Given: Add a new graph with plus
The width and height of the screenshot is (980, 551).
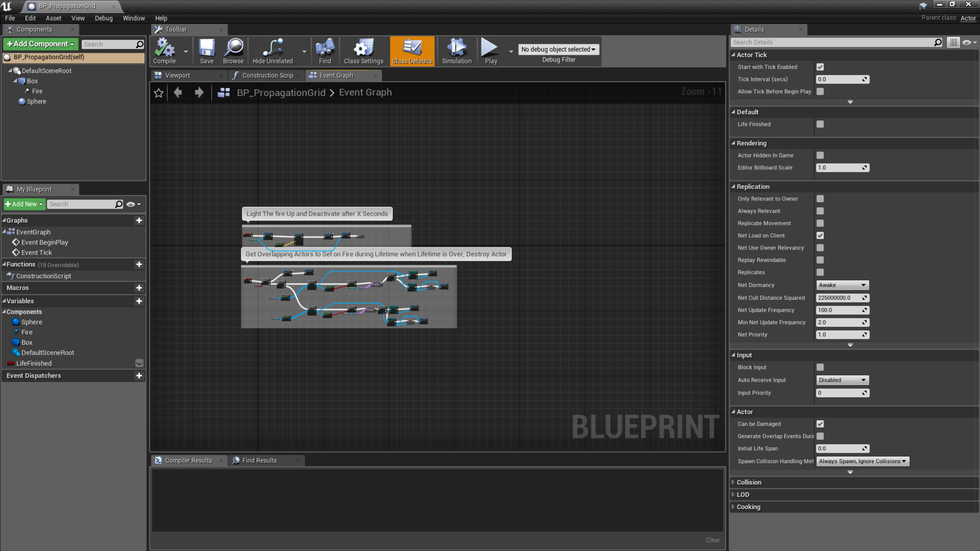Looking at the screenshot, I should click(139, 220).
